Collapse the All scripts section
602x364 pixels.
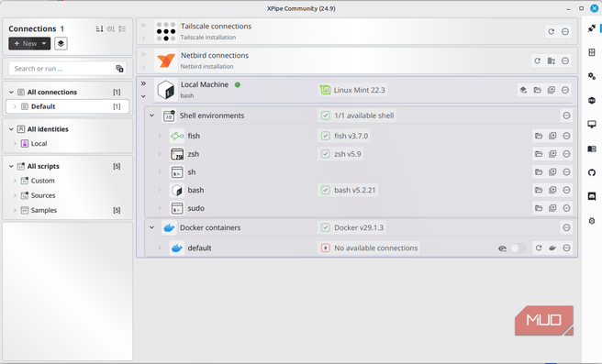point(11,166)
